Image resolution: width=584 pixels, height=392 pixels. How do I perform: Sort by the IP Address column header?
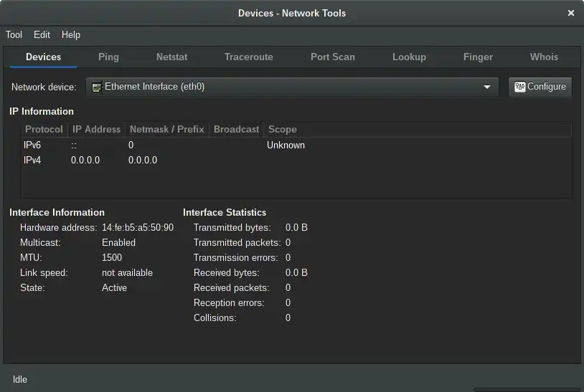96,130
